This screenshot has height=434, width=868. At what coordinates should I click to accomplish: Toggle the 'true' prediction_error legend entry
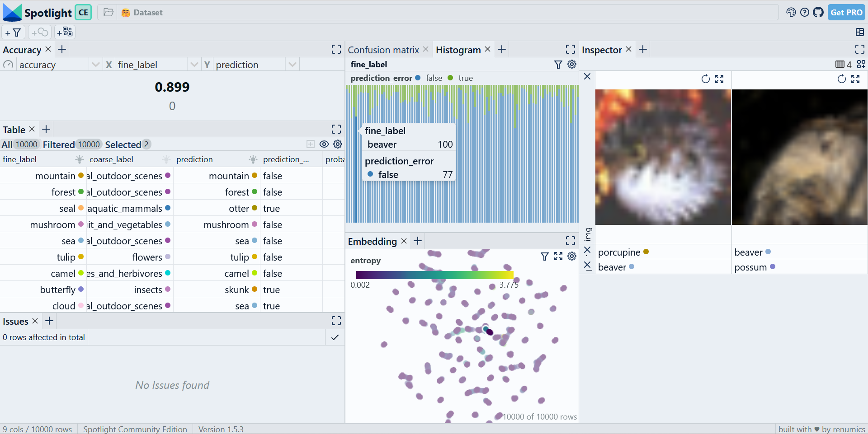point(461,78)
